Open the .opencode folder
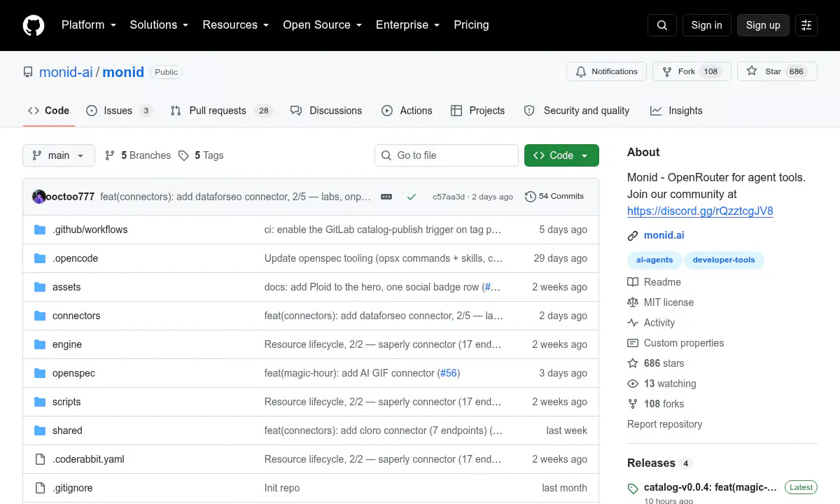The height and width of the screenshot is (504, 840). coord(75,258)
